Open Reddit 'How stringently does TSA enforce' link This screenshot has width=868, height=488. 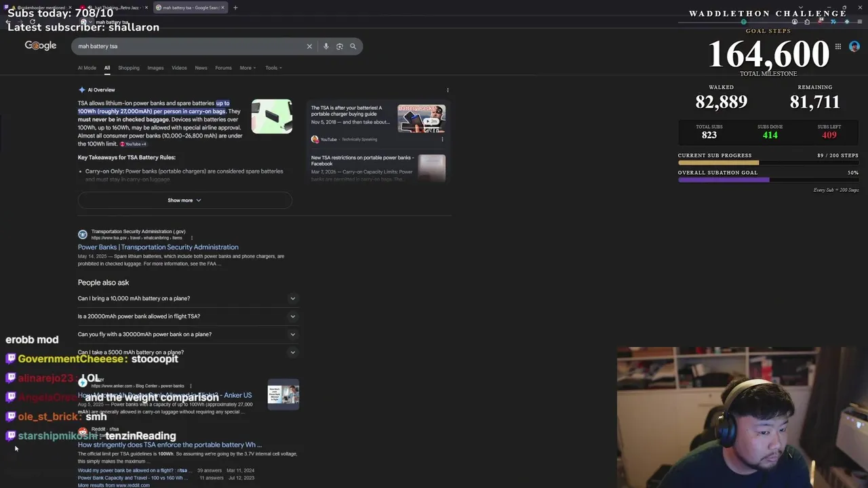(170, 445)
